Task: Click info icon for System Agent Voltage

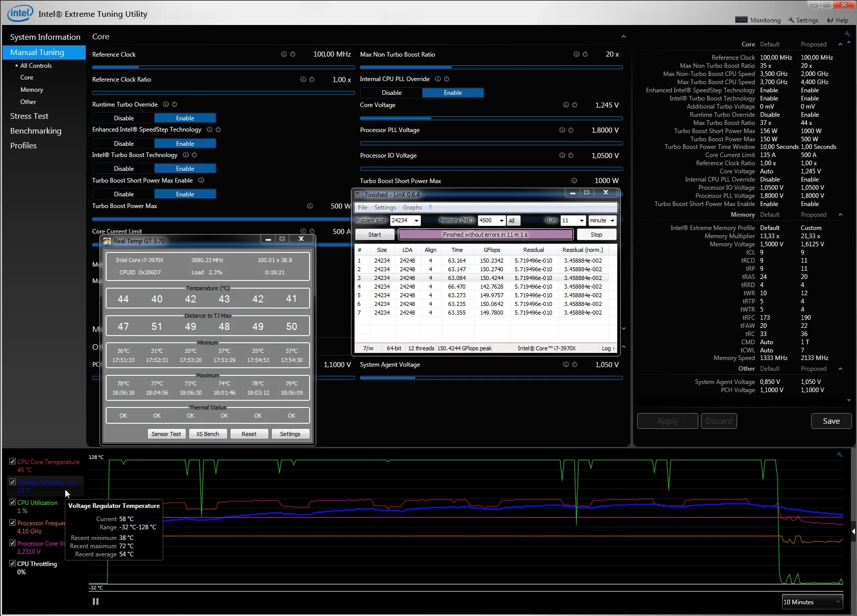Action: click(x=566, y=365)
